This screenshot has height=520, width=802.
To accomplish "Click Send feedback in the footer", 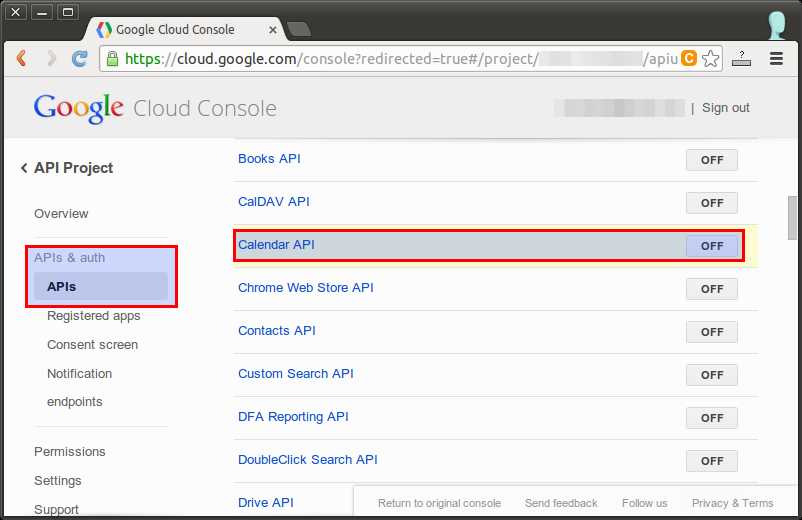I will coord(561,503).
